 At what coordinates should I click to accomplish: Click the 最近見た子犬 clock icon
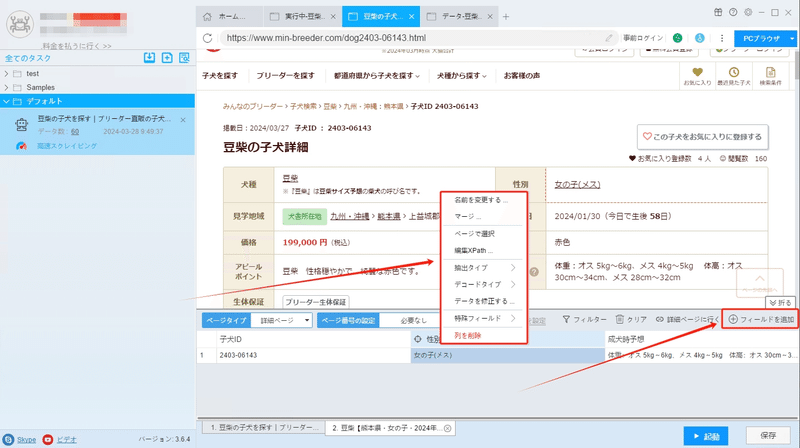pyautogui.click(x=734, y=72)
